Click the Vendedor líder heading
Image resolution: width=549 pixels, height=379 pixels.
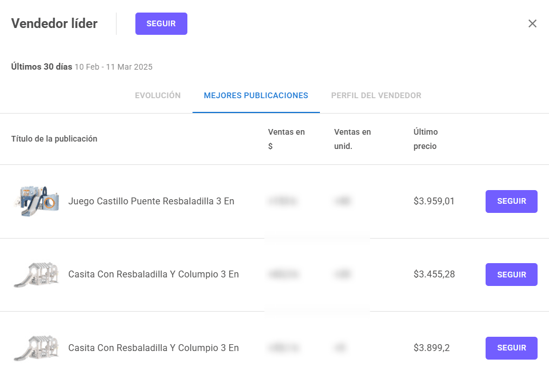[54, 23]
